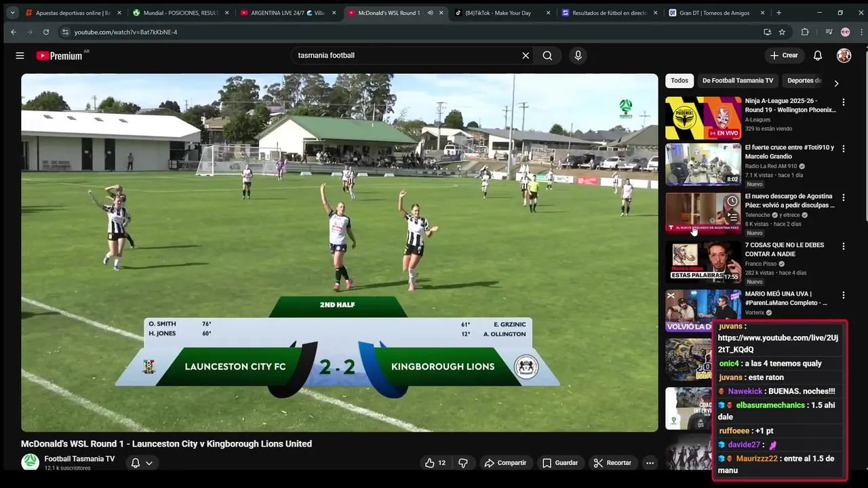This screenshot has width=868, height=488.
Task: Dislike the video with thumbs down
Action: point(463,463)
